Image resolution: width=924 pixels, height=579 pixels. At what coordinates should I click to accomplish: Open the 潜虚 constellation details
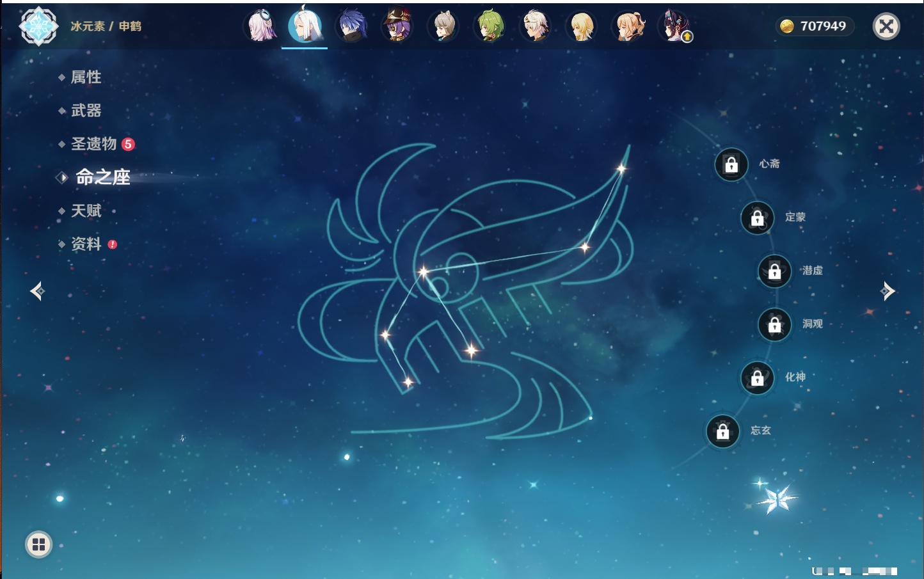tap(775, 271)
